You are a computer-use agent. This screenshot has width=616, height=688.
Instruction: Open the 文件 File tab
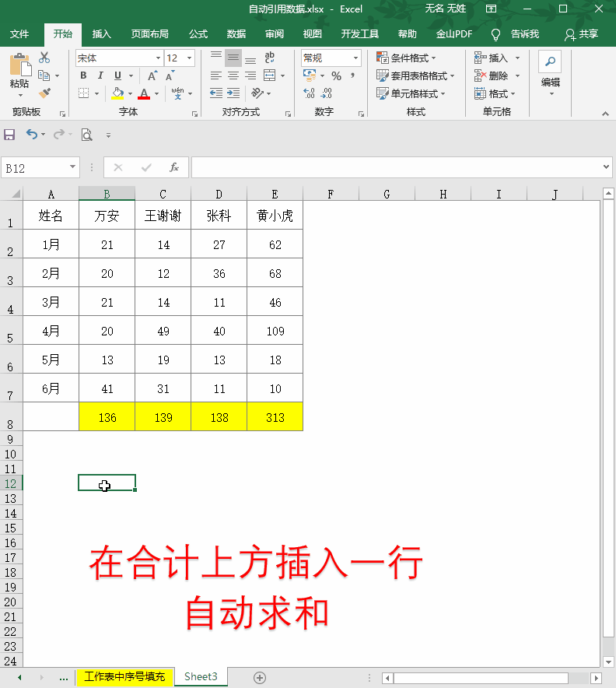(19, 34)
